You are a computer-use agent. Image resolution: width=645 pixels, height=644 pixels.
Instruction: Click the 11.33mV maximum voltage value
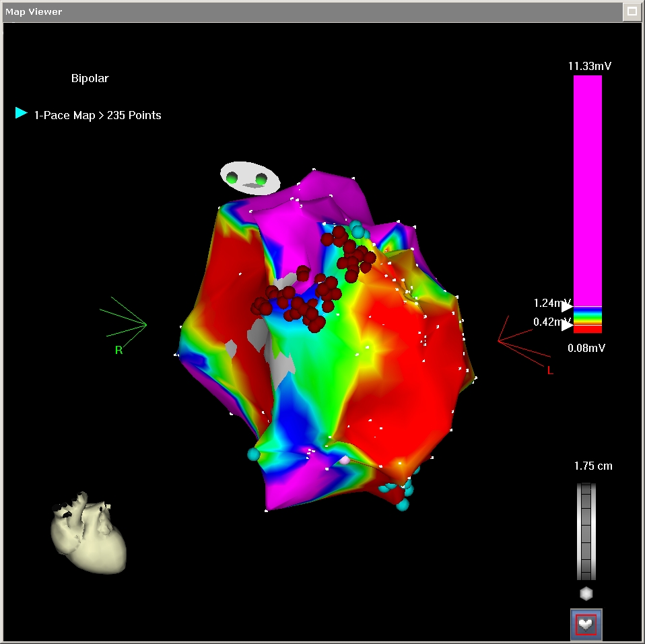[590, 66]
